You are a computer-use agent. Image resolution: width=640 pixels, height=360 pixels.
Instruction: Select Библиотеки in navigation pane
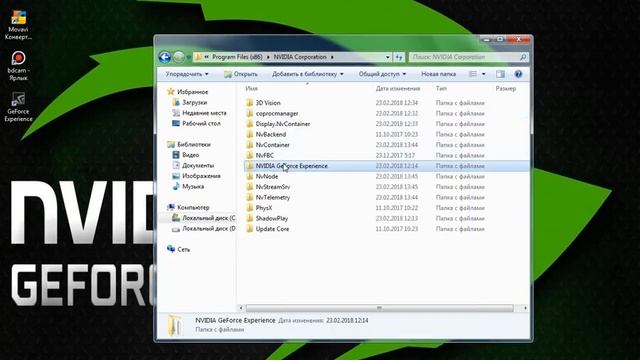coord(194,144)
